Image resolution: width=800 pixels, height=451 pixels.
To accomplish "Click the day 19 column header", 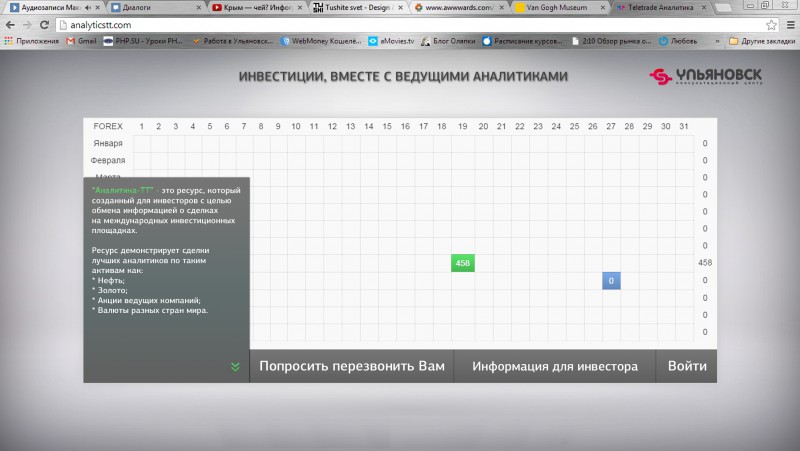I will [463, 126].
